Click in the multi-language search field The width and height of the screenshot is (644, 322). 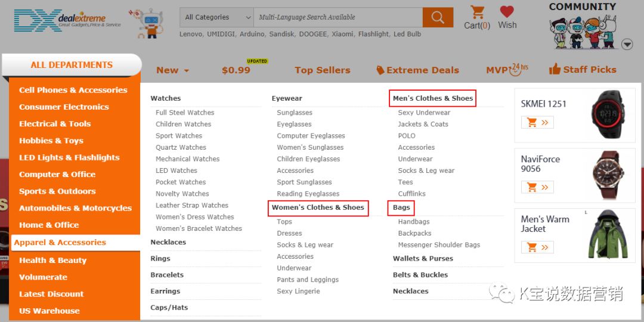tap(338, 17)
